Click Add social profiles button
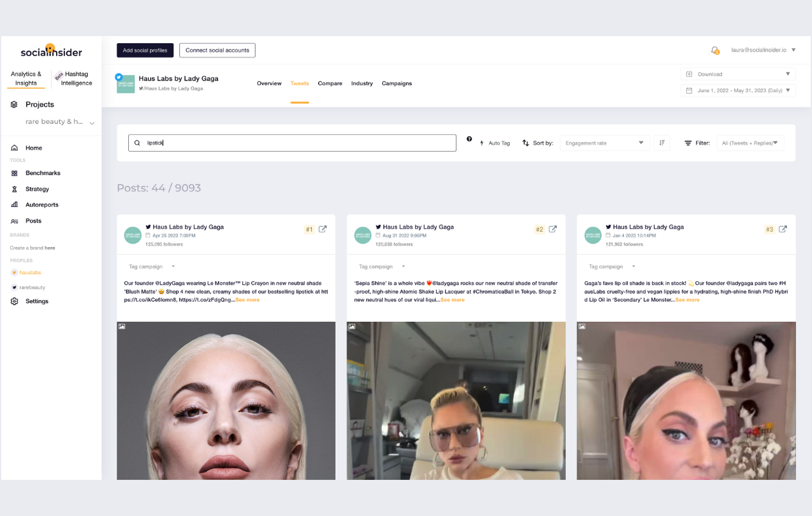812x516 pixels. click(145, 50)
